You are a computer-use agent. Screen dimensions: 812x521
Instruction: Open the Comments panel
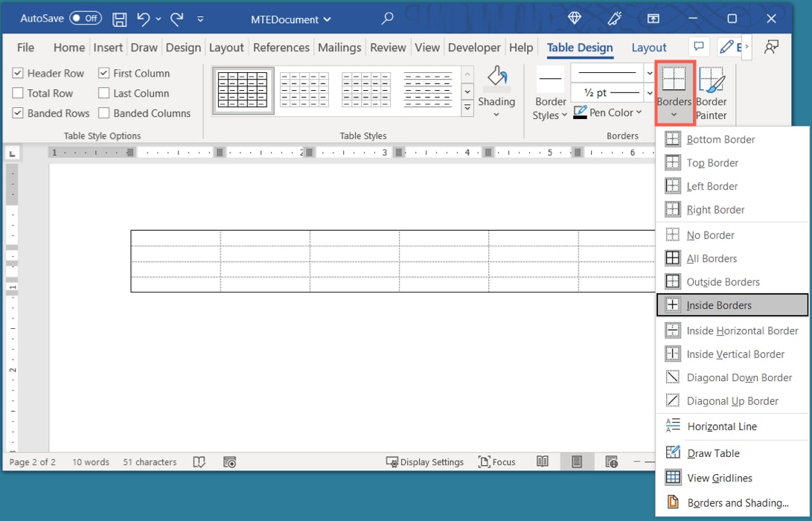(x=698, y=46)
